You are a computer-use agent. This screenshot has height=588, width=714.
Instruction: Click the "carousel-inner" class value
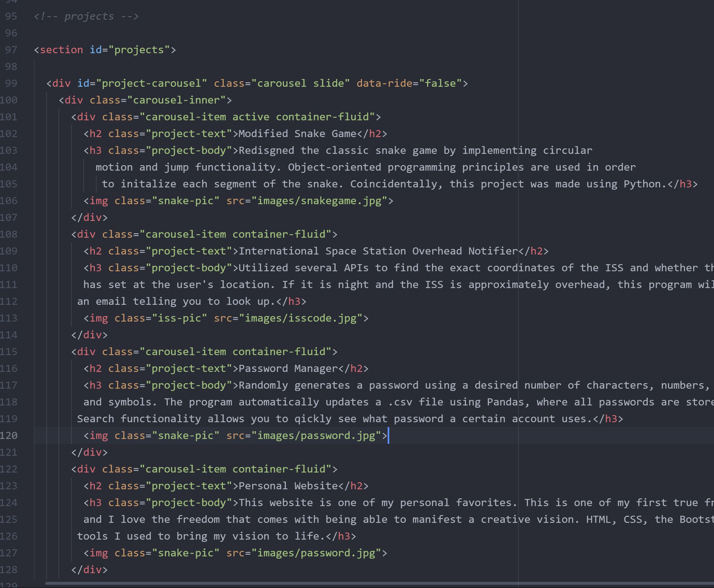(x=176, y=100)
